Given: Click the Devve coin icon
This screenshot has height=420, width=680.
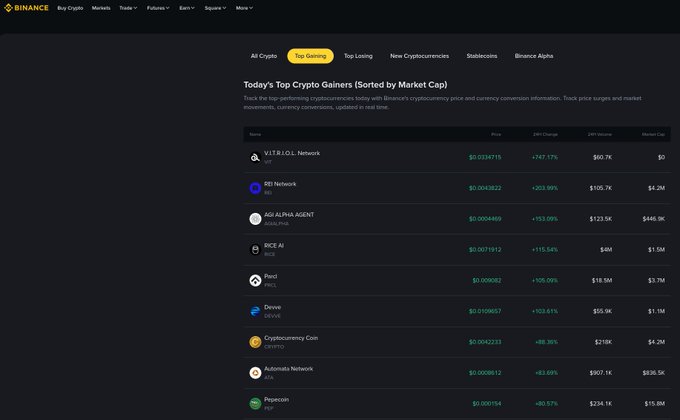Looking at the screenshot, I should point(255,311).
